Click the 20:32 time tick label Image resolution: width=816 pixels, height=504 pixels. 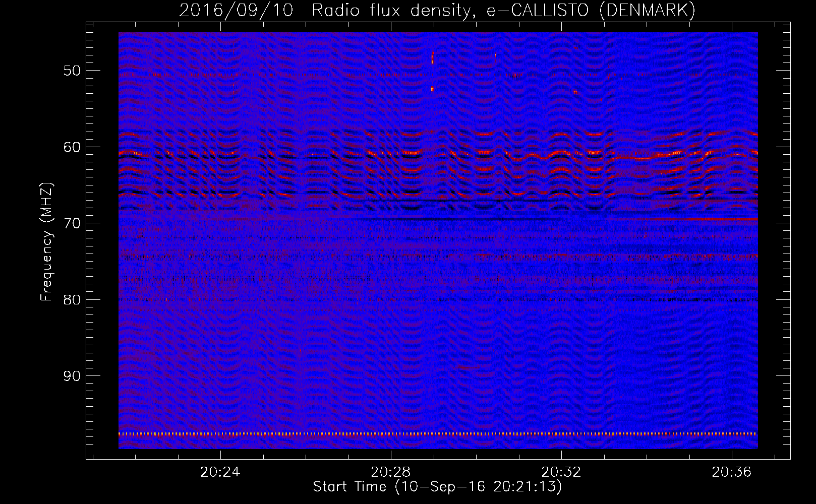click(561, 472)
